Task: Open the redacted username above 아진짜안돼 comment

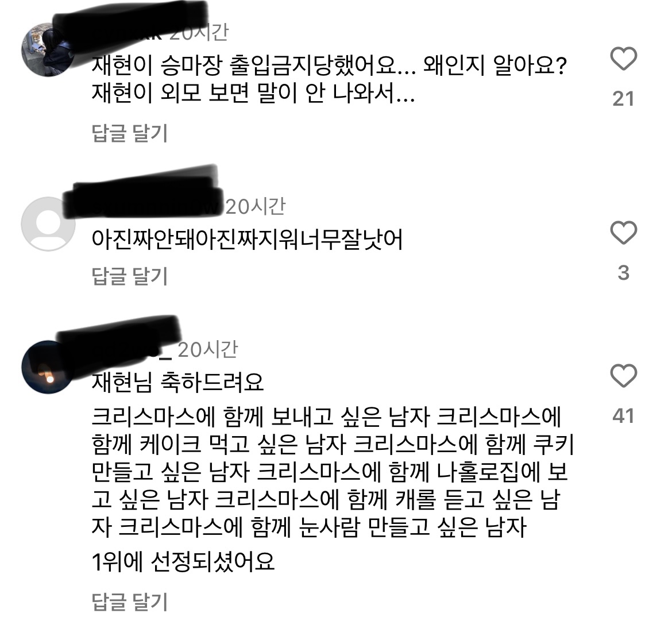Action: click(144, 192)
